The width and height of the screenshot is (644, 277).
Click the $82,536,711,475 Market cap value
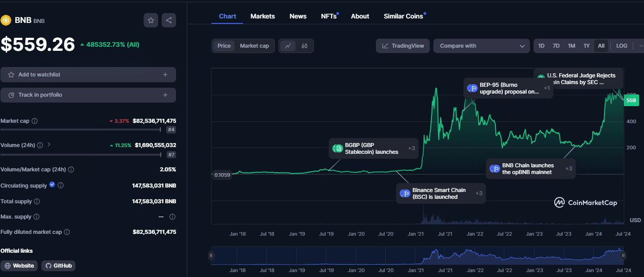154,121
